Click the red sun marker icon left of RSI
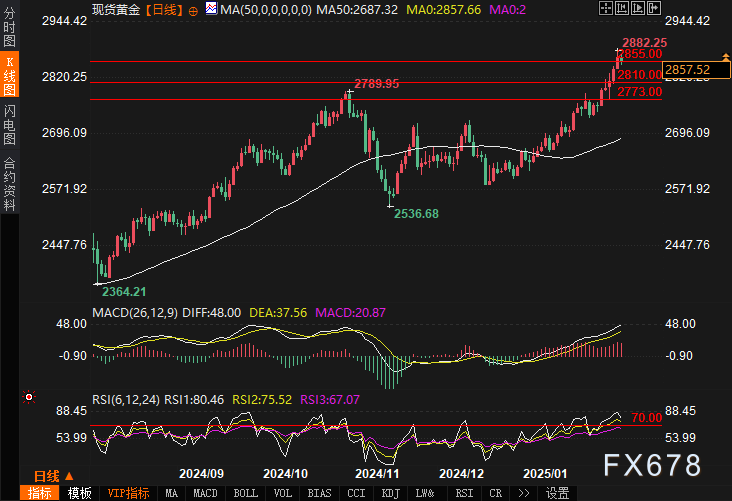This screenshot has height=501, width=732. pyautogui.click(x=30, y=397)
